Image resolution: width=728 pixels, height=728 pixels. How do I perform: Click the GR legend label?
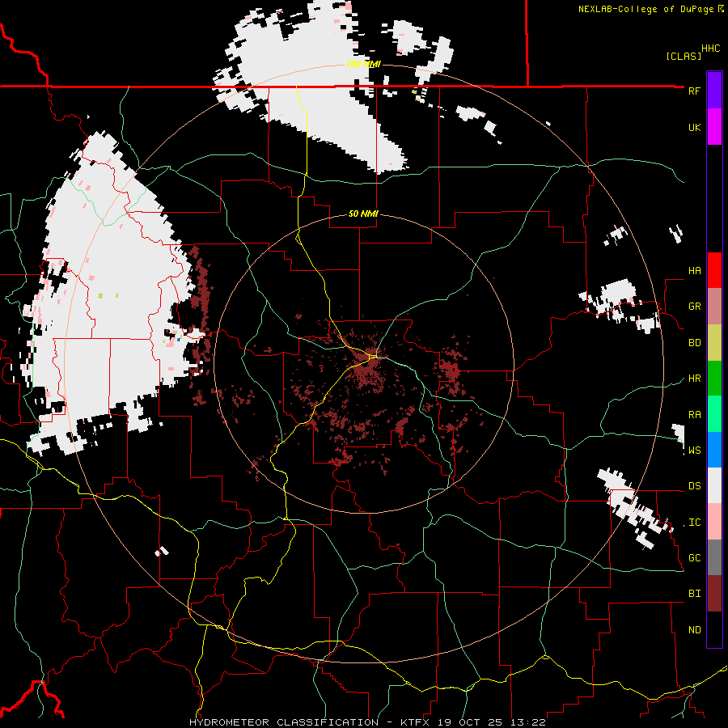pyautogui.click(x=694, y=307)
